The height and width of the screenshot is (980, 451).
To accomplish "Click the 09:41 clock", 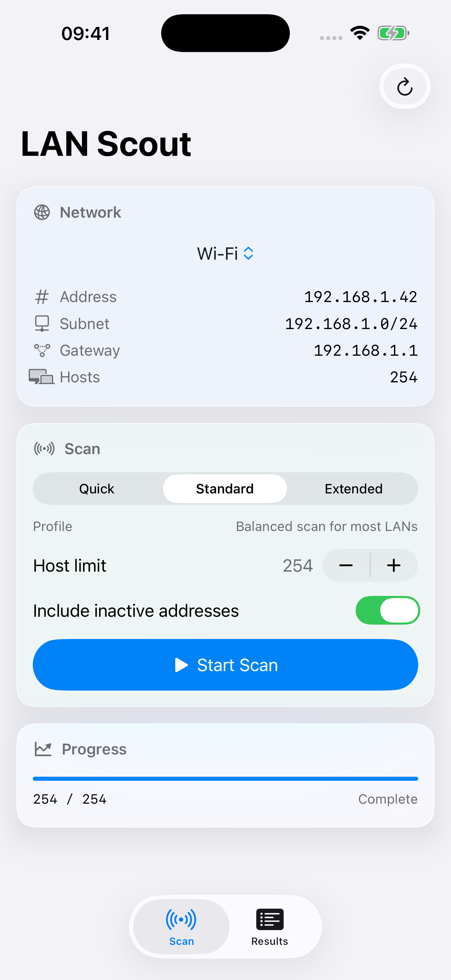I will 86,33.
